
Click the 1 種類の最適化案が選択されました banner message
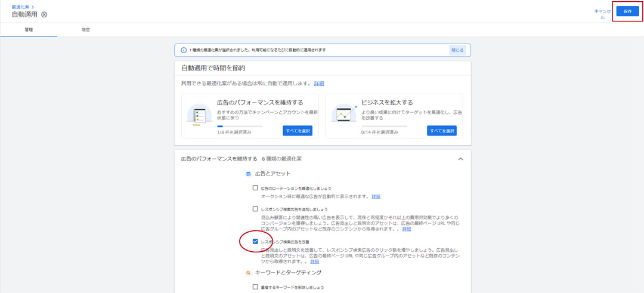pos(257,50)
